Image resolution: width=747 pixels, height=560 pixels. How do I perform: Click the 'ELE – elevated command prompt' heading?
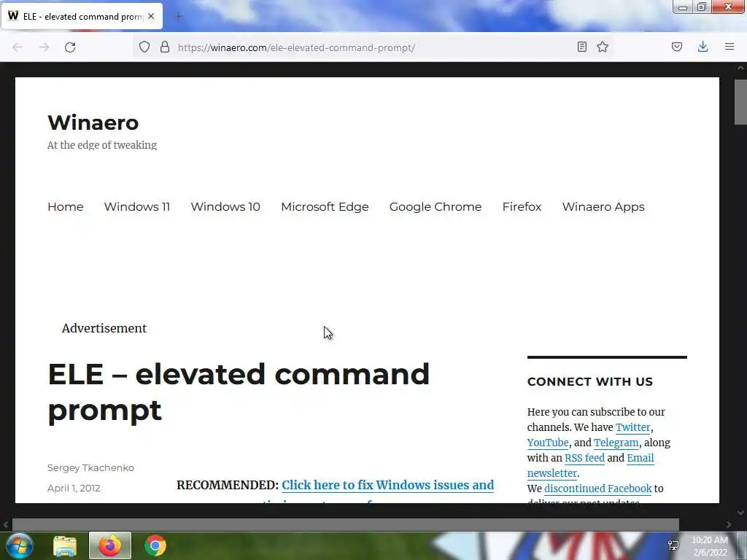[239, 392]
